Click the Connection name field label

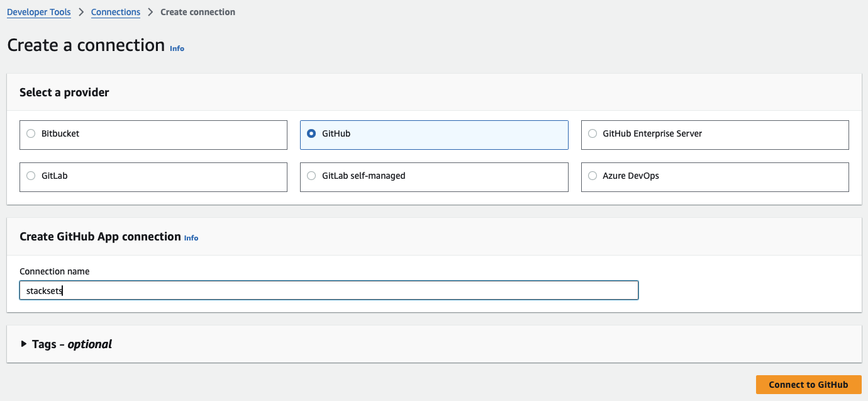(54, 271)
